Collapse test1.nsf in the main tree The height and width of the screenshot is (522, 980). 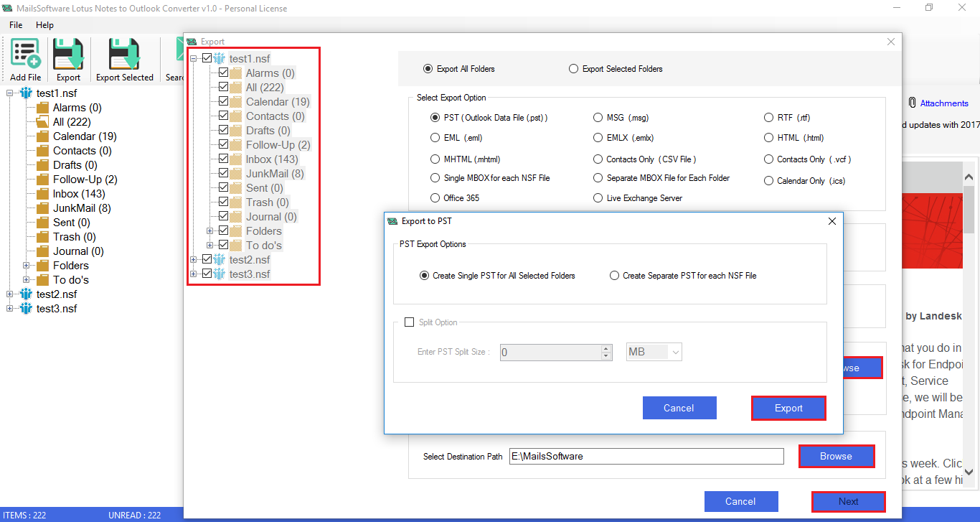coord(10,93)
